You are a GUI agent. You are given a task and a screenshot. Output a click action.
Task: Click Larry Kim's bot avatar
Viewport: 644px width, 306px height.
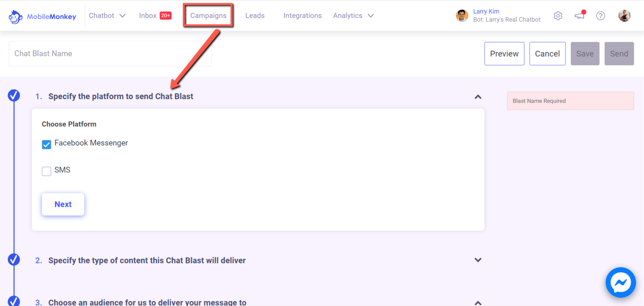click(x=462, y=16)
